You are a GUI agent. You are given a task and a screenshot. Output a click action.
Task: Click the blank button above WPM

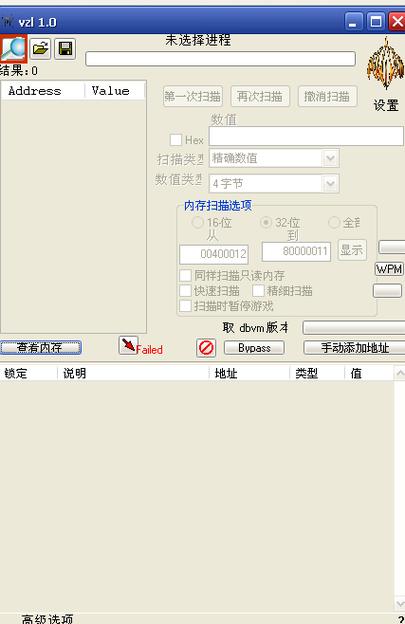(x=392, y=247)
